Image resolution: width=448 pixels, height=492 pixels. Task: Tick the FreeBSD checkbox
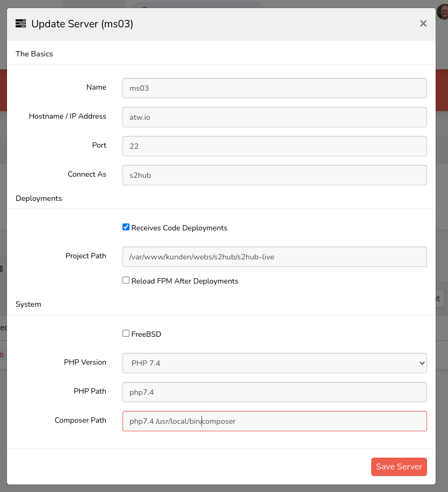tap(126, 334)
